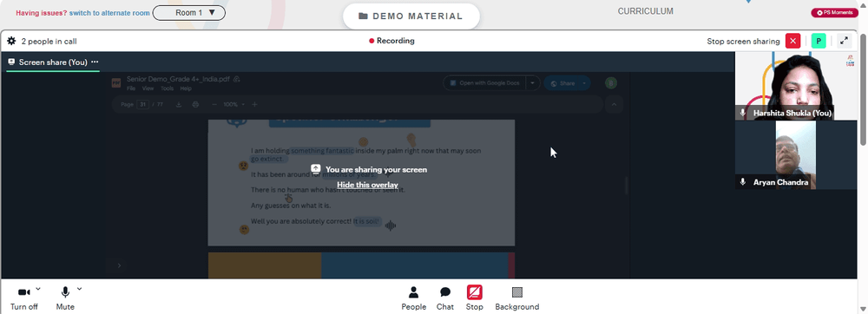Screen dimensions: 868x314
Task: Click the Share button in PDF viewer
Action: click(567, 83)
